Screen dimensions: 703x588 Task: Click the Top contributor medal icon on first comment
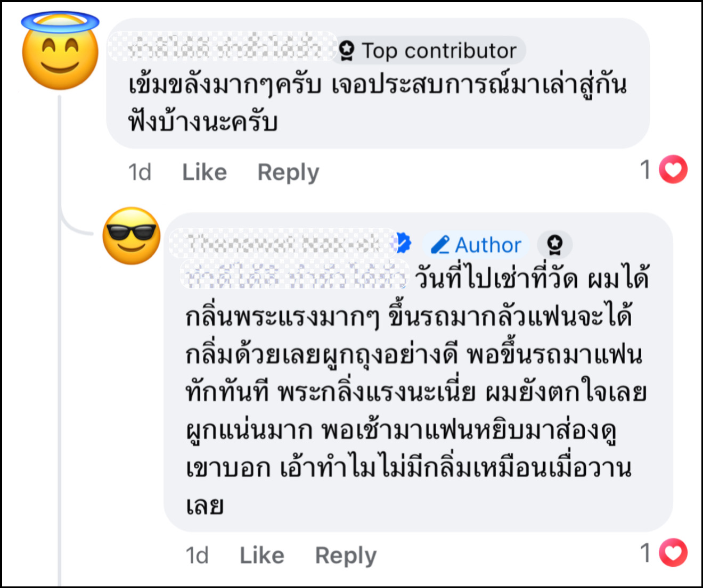[x=347, y=51]
